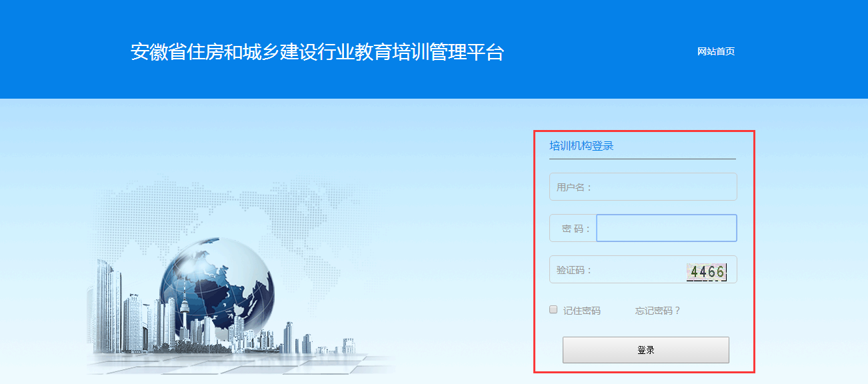The width and height of the screenshot is (868, 384).
Task: Focus the 用户名 input field
Action: [643, 187]
